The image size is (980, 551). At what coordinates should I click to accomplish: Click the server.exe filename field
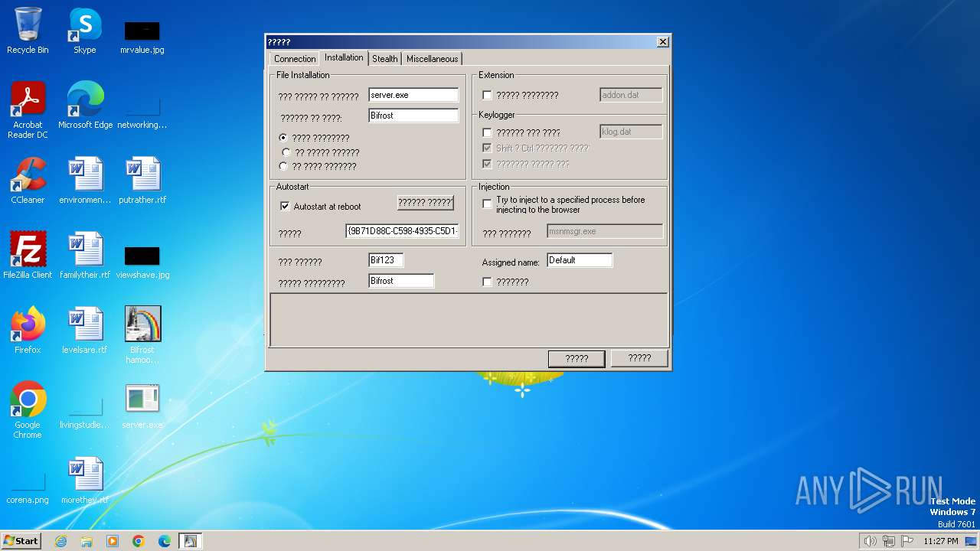(413, 95)
